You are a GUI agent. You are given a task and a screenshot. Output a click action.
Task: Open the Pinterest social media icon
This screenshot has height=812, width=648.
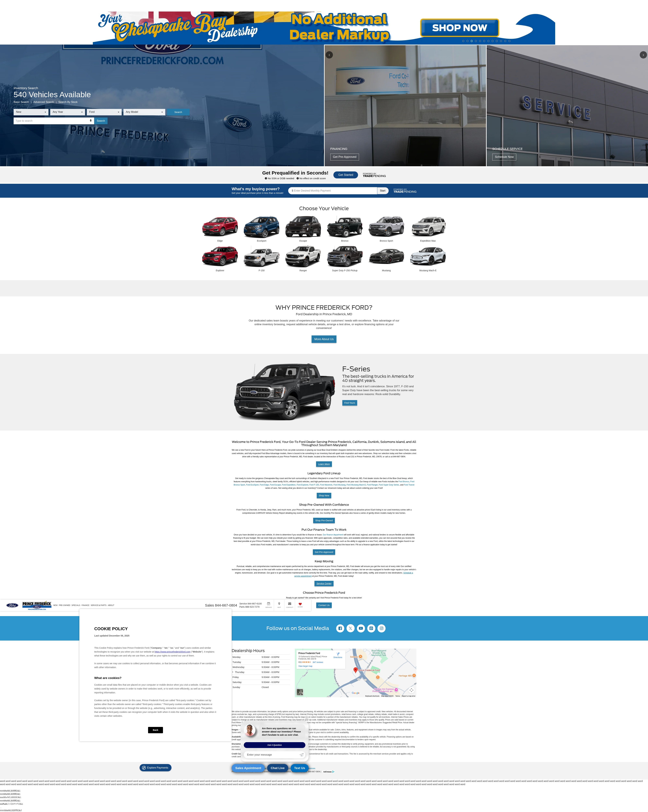(371, 628)
